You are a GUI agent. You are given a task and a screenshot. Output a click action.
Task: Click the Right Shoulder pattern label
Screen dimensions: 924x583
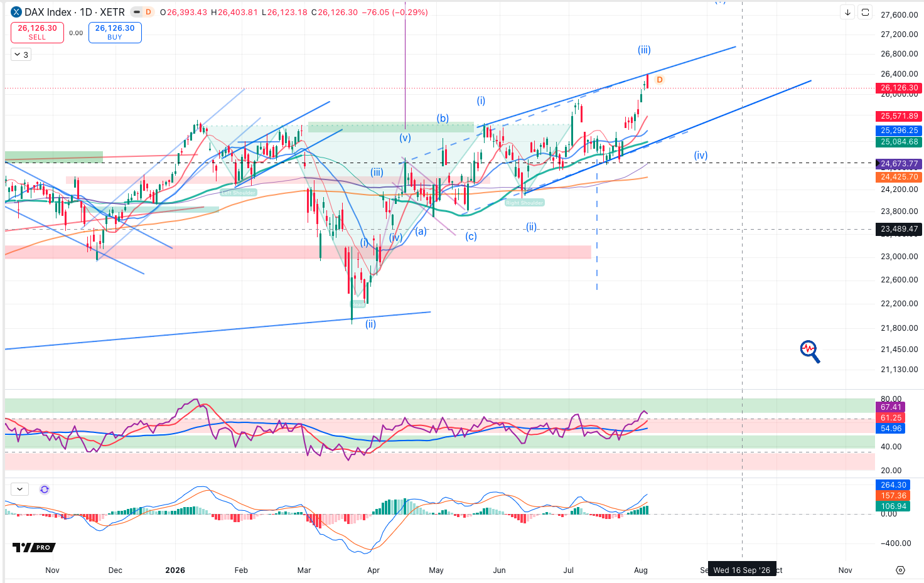tap(525, 203)
